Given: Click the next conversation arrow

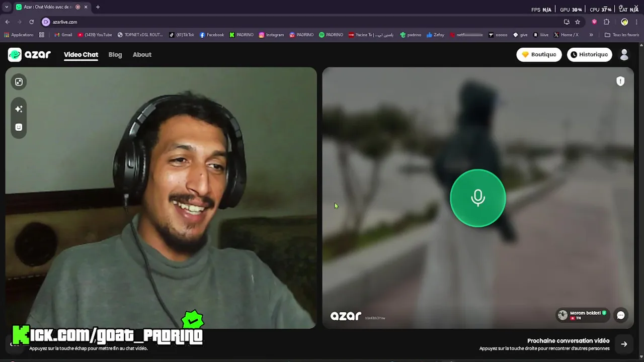Looking at the screenshot, I should pos(624,344).
